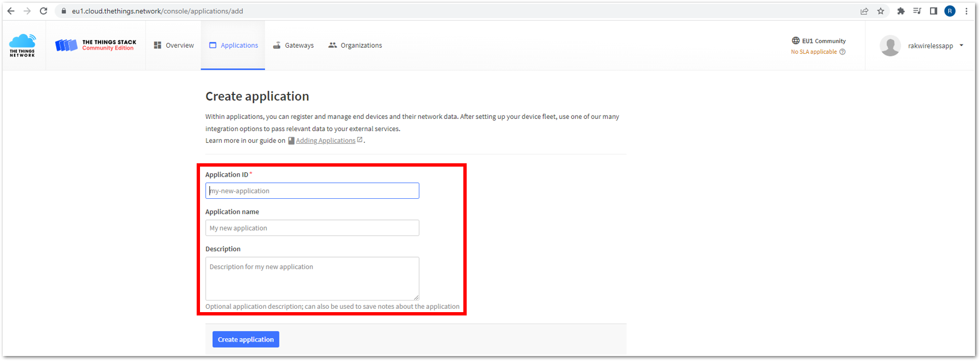The height and width of the screenshot is (361, 980).
Task: Open the Adding Applications guide link
Action: coord(326,141)
